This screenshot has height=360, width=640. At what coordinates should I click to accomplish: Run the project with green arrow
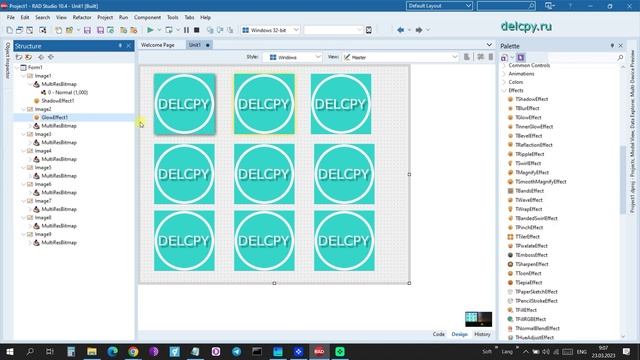tap(150, 30)
